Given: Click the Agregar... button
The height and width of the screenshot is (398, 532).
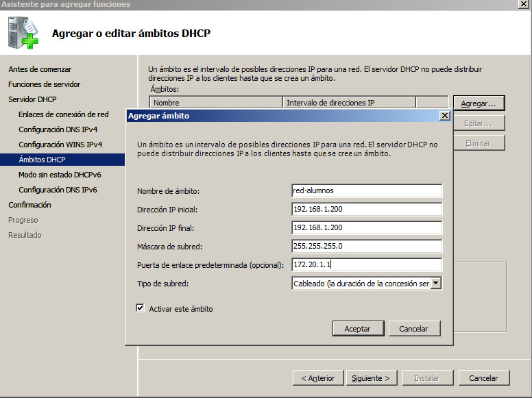Looking at the screenshot, I should tap(479, 103).
